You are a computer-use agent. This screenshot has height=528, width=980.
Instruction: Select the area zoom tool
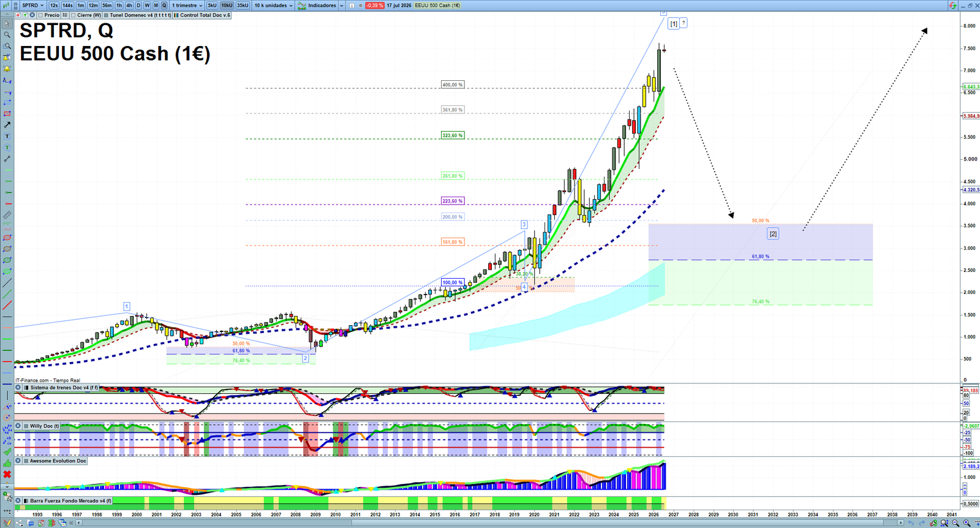click(7, 46)
